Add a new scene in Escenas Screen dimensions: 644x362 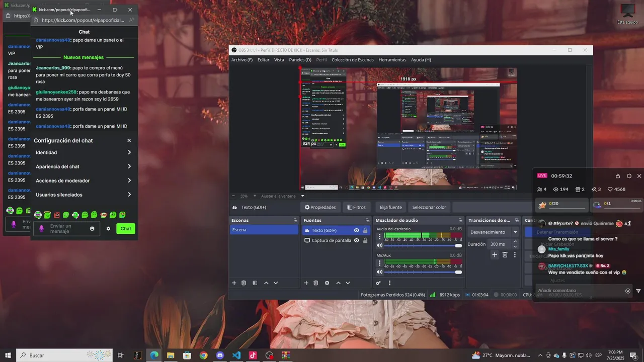234,283
